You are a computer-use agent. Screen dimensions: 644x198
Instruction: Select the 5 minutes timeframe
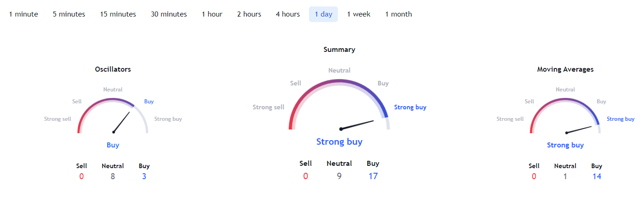point(69,14)
